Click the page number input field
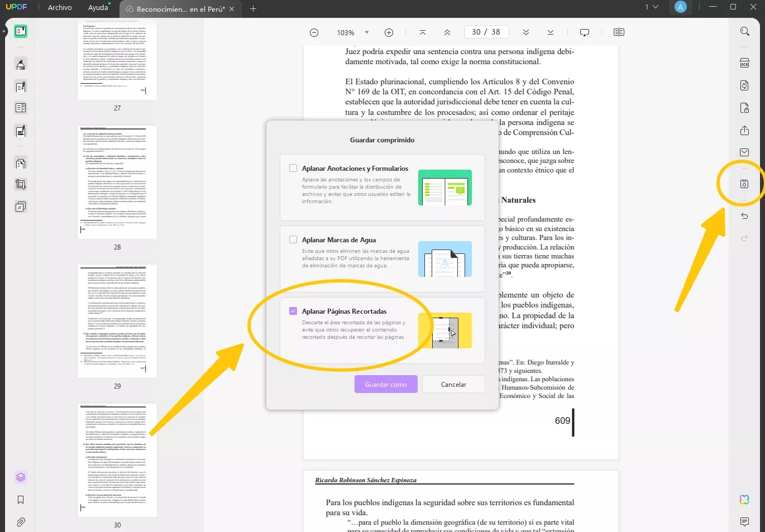This screenshot has height=532, width=765. tap(486, 32)
